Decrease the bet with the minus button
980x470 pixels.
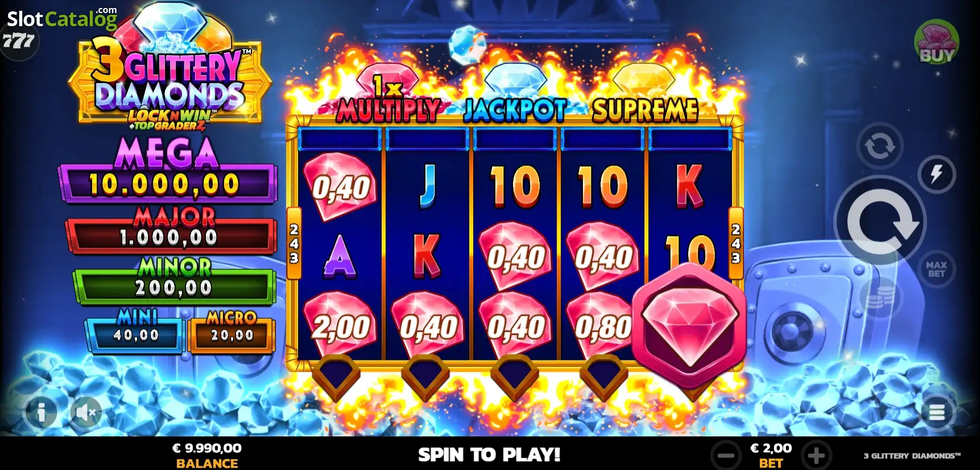tap(726, 455)
